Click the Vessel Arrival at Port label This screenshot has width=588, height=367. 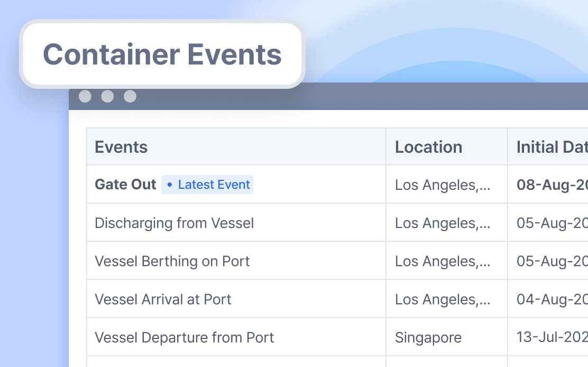(x=163, y=299)
